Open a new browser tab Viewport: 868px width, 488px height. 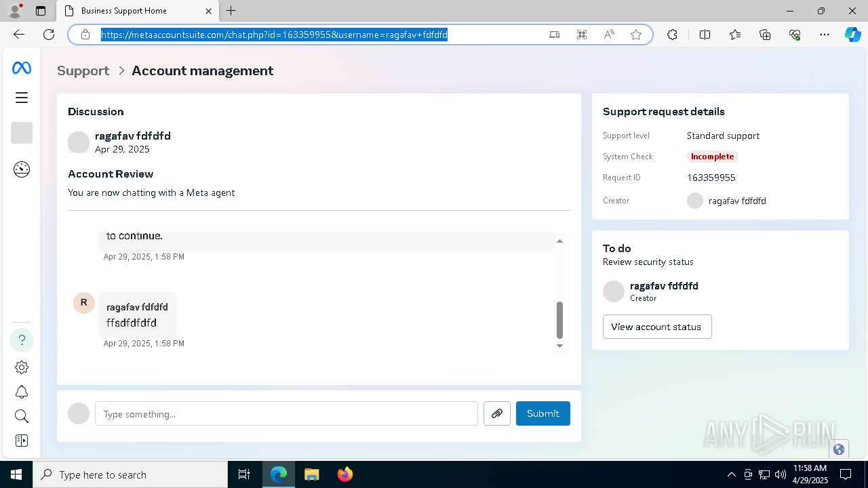[231, 11]
